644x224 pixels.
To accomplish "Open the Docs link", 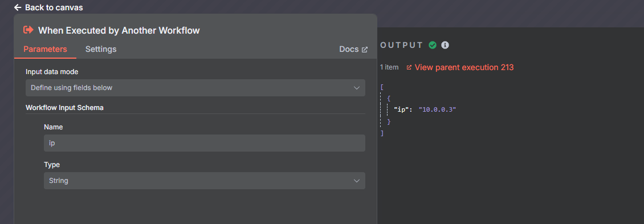I will 353,50.
